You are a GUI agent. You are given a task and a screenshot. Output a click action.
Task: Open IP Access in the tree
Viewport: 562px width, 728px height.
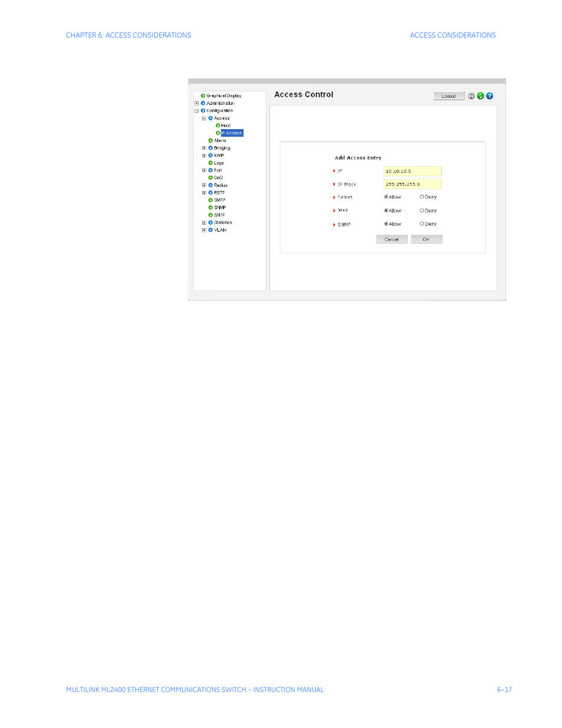(232, 133)
